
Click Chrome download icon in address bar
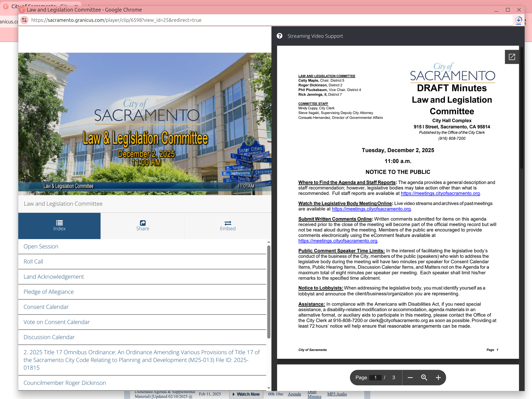pos(519,20)
